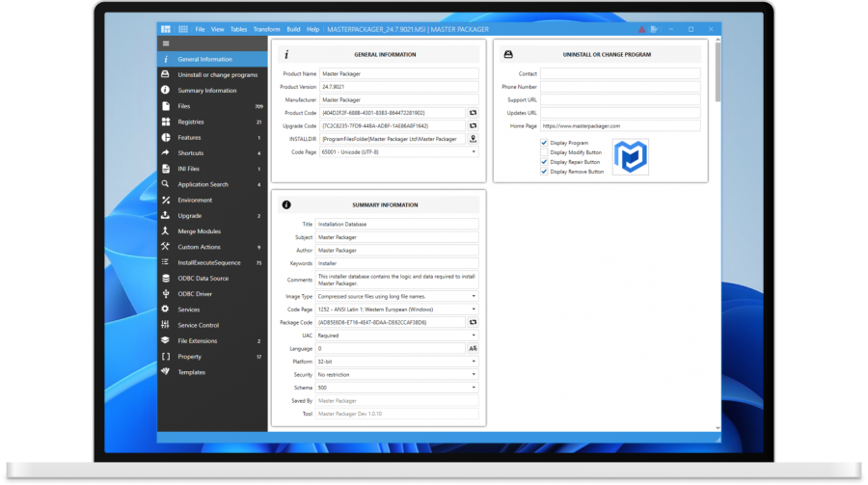Open the Services section in sidebar
868x485 pixels.
tap(212, 310)
